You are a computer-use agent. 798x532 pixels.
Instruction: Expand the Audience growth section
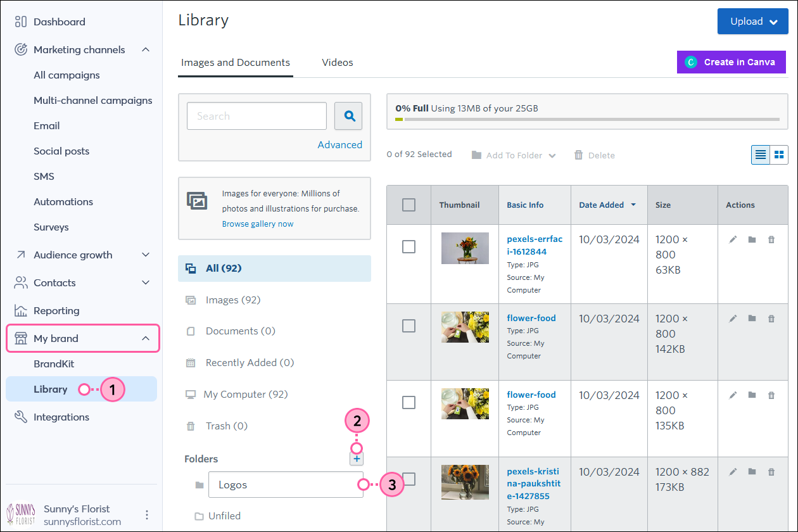pos(146,255)
